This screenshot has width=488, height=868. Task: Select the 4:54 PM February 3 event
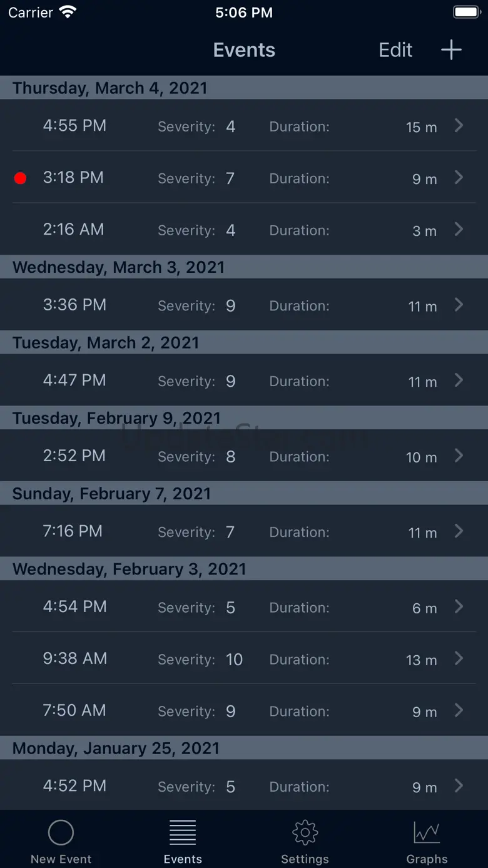(244, 607)
